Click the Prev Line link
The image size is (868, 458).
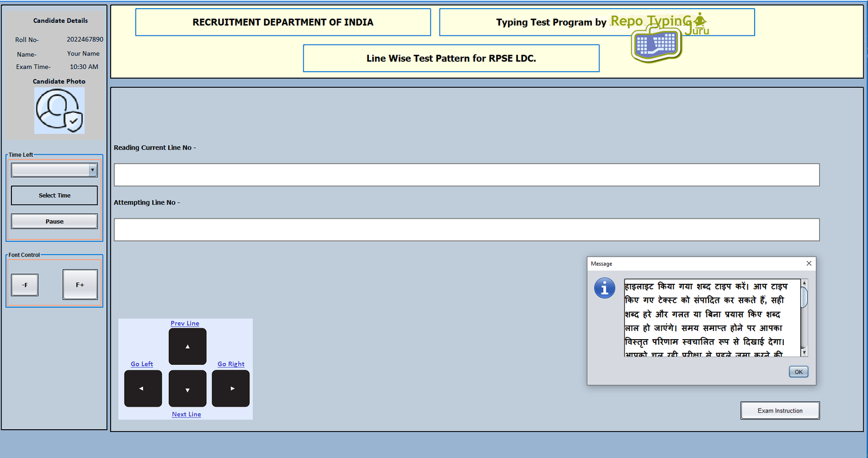click(x=185, y=323)
